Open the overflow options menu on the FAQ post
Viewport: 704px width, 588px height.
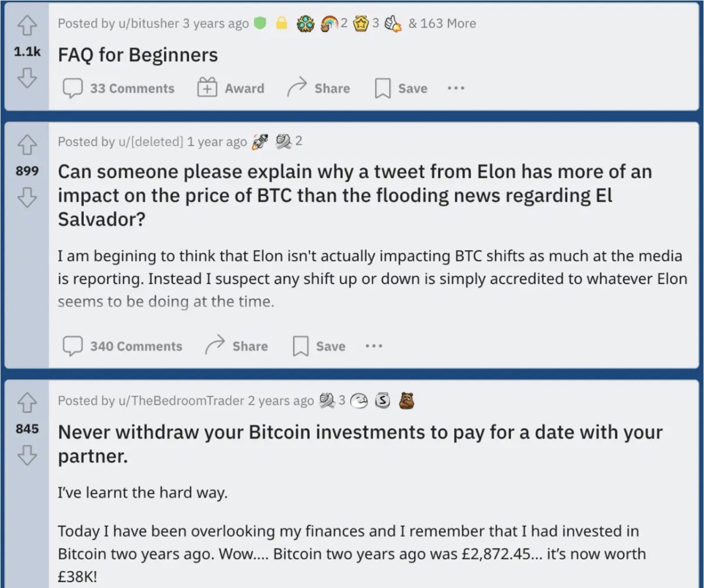tap(455, 88)
